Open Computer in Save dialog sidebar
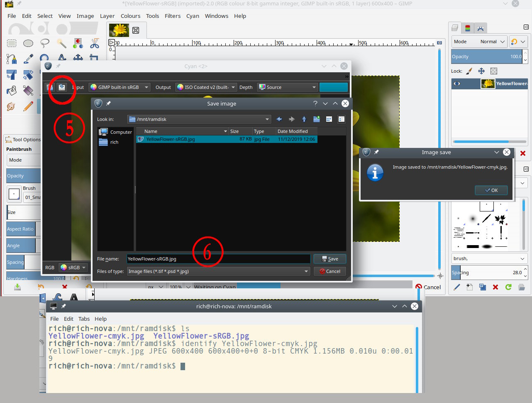Viewport: 532px width, 403px height. (x=115, y=132)
